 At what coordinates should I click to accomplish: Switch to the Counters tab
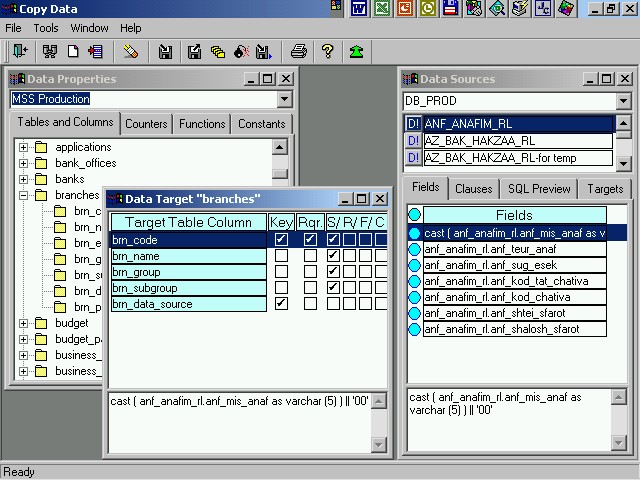pos(146,124)
